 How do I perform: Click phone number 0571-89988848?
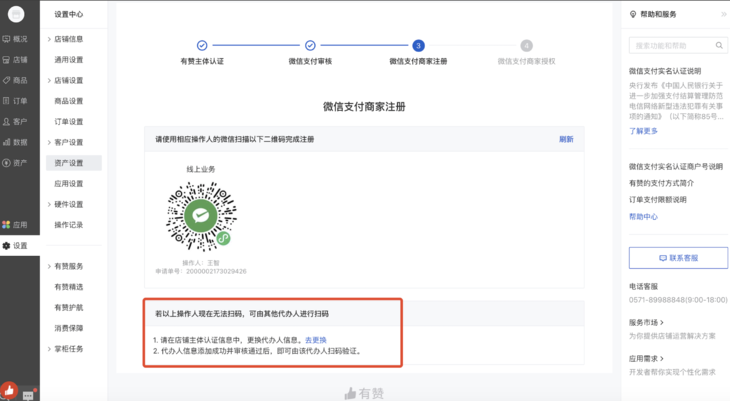(x=657, y=299)
